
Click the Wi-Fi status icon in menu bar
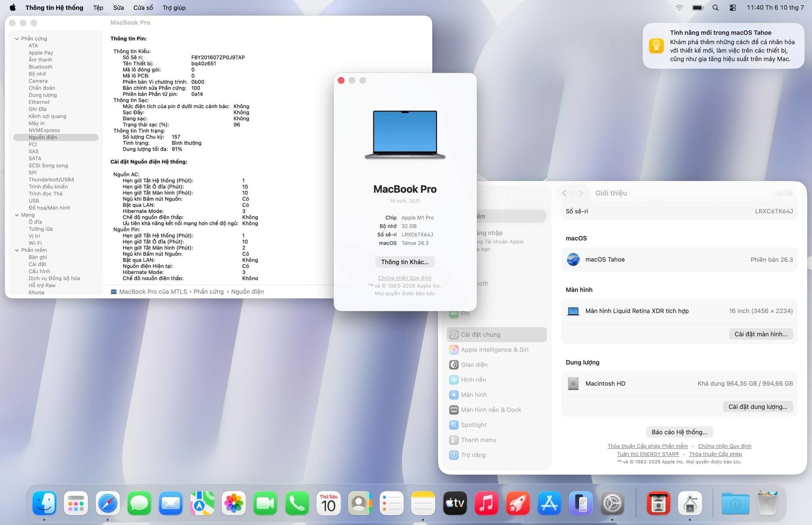(x=680, y=8)
